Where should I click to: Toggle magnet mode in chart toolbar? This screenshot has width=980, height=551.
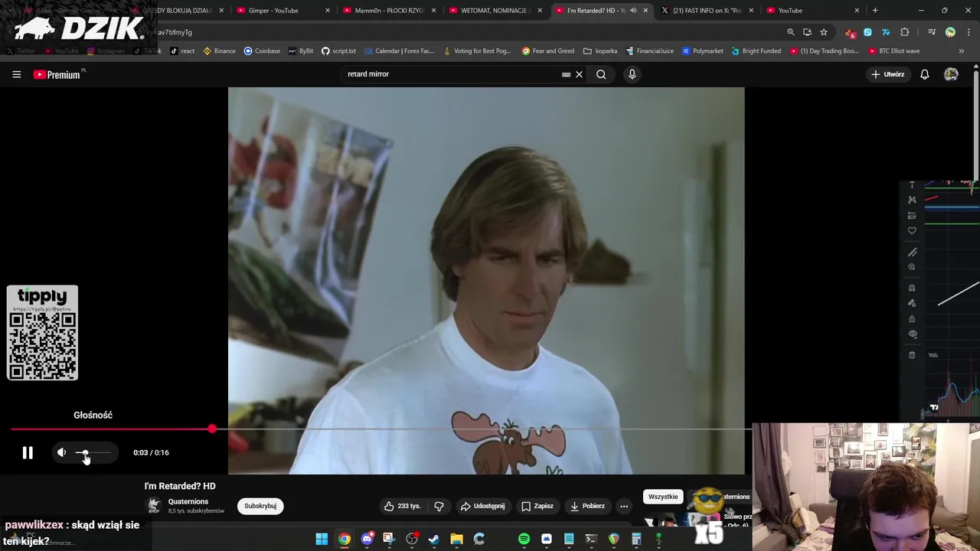click(912, 288)
